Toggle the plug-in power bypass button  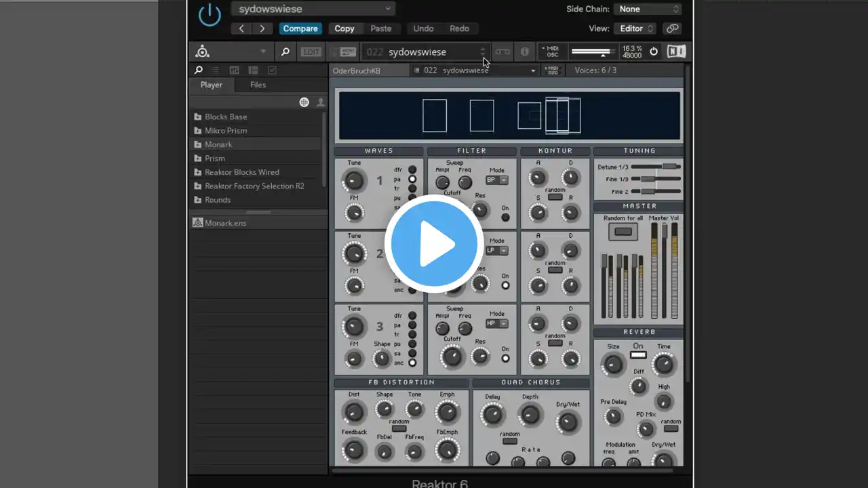click(210, 16)
